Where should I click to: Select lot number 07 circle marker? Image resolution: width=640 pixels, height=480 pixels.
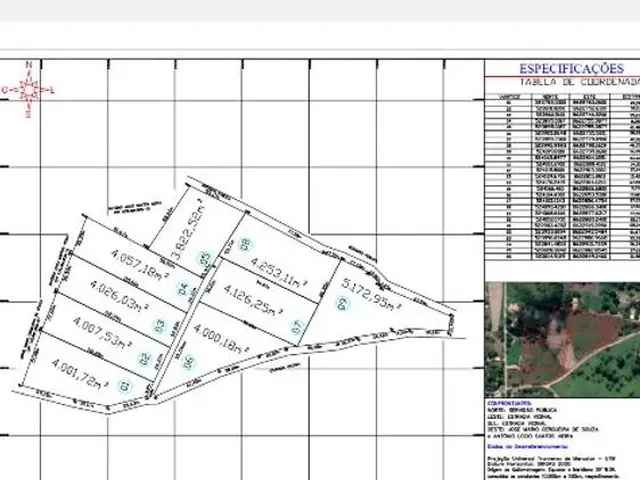pos(298,327)
